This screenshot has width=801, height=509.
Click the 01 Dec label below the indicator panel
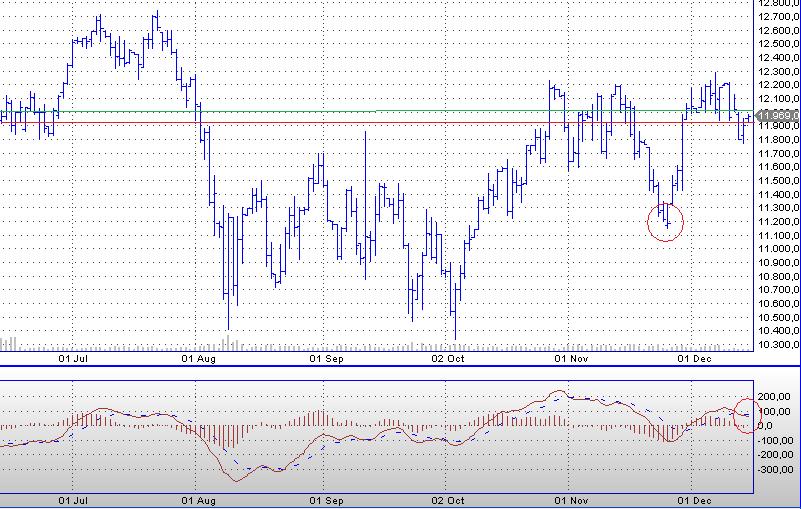[694, 501]
